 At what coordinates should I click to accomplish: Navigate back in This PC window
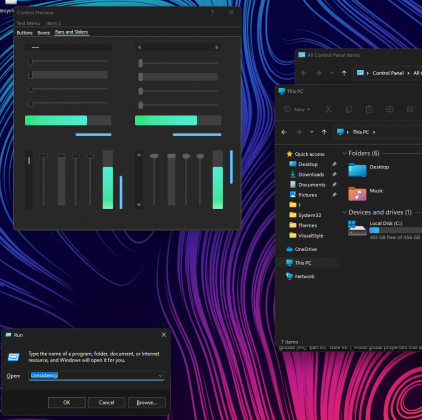click(284, 132)
